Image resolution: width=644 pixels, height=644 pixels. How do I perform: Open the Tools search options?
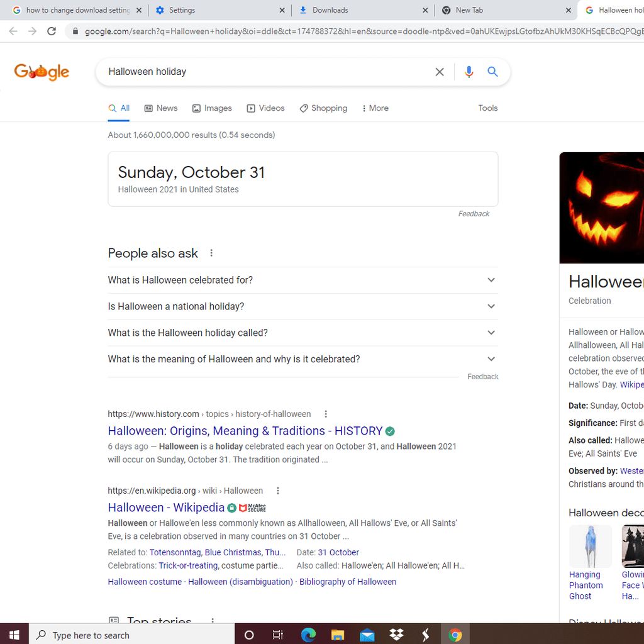488,108
